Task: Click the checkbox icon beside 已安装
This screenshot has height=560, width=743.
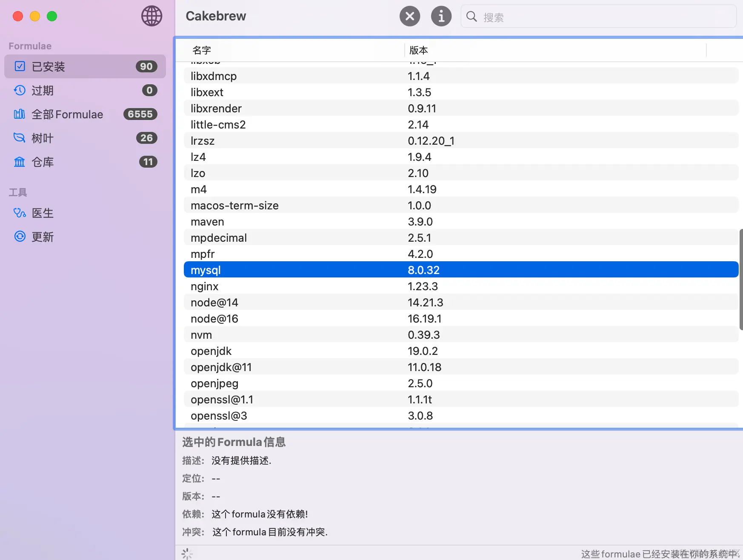Action: pos(20,66)
